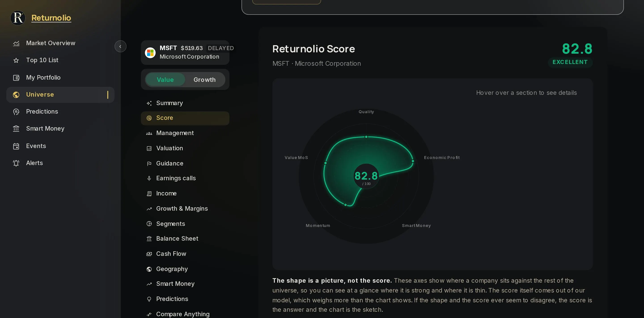This screenshot has height=318, width=644.
Task: Click the Guidance flag icon
Action: tap(149, 164)
